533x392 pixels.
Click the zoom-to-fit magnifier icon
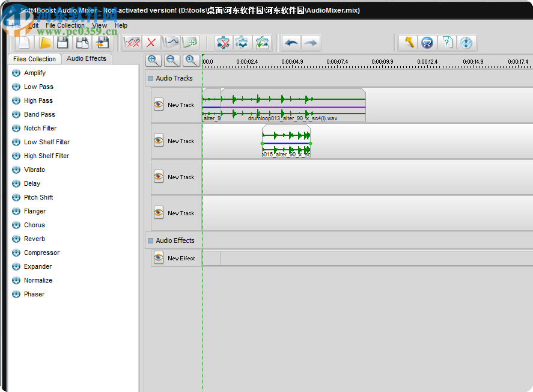pyautogui.click(x=191, y=61)
